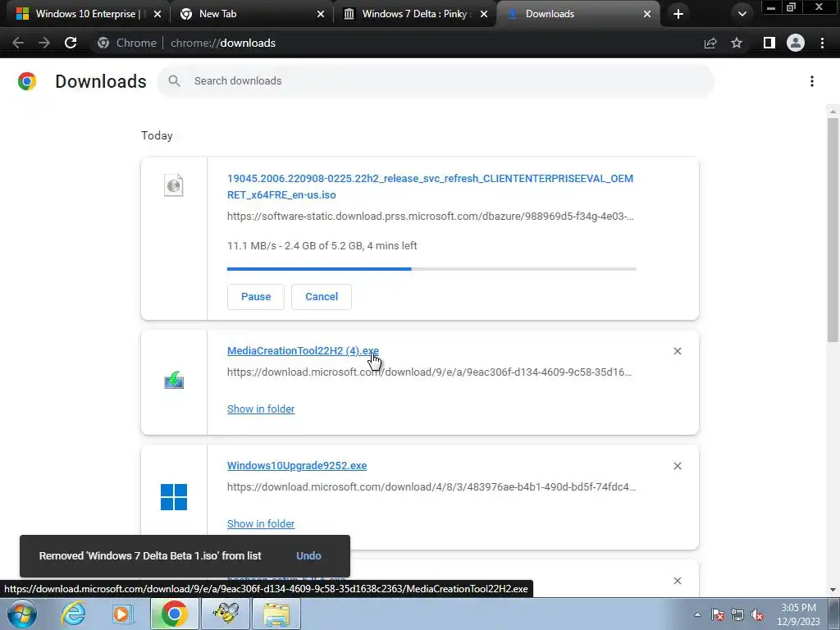The image size is (840, 630).
Task: Open the Action Center flag icon
Action: (718, 614)
